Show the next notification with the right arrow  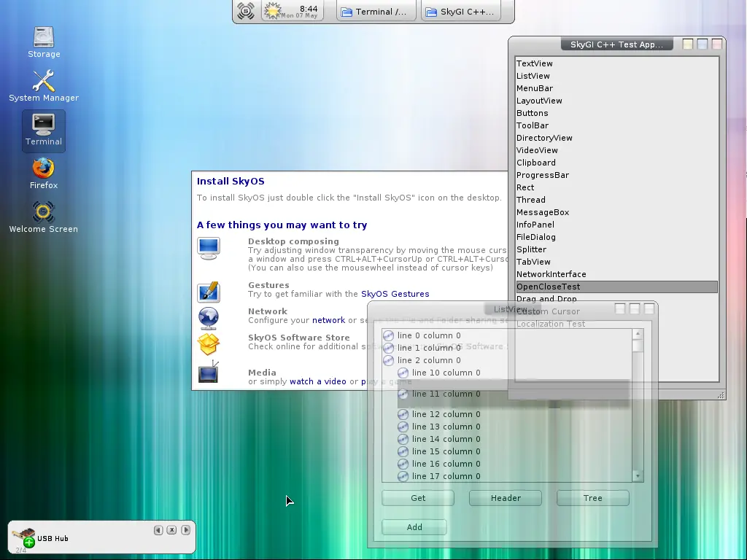pos(185,530)
